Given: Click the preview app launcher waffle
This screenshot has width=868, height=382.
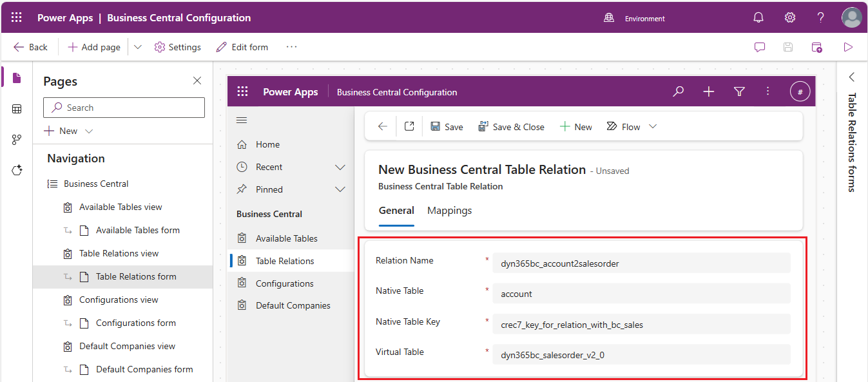Looking at the screenshot, I should click(242, 91).
